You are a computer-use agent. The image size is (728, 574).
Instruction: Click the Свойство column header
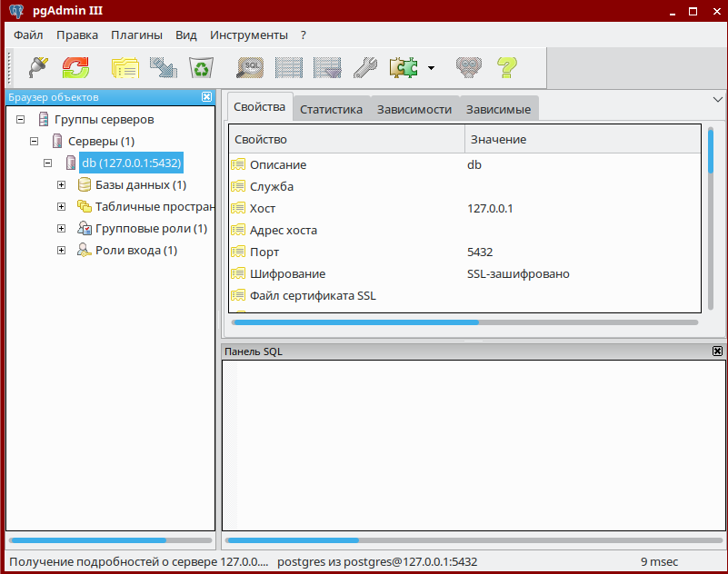coord(347,139)
